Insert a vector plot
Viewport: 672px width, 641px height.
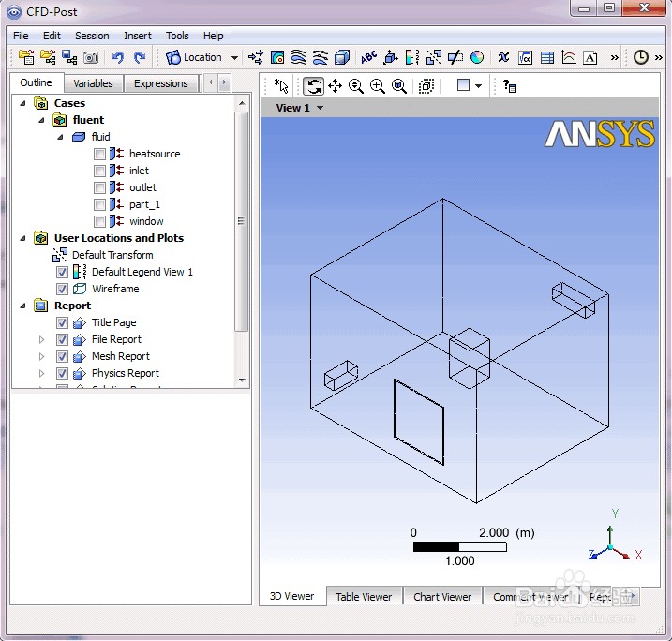pos(256,57)
